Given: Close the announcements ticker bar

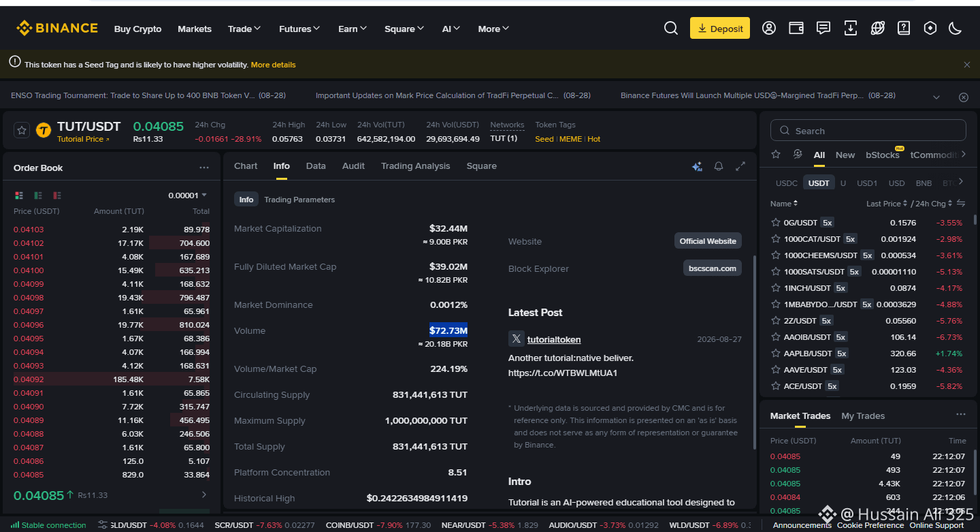Looking at the screenshot, I should tap(964, 97).
